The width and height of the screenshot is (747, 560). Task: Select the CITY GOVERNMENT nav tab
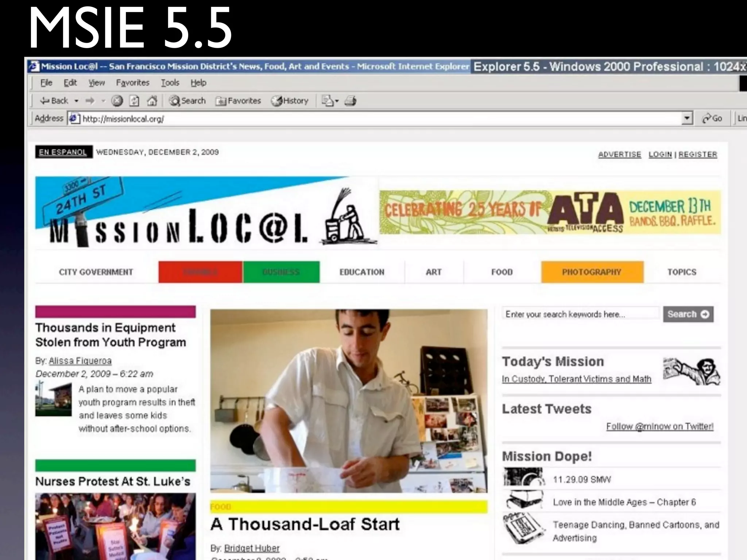[x=96, y=272]
